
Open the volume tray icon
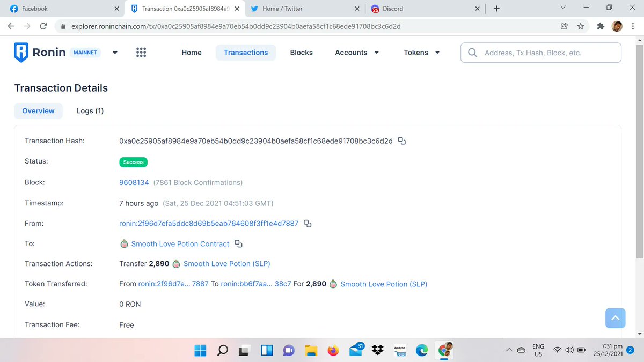[569, 351]
